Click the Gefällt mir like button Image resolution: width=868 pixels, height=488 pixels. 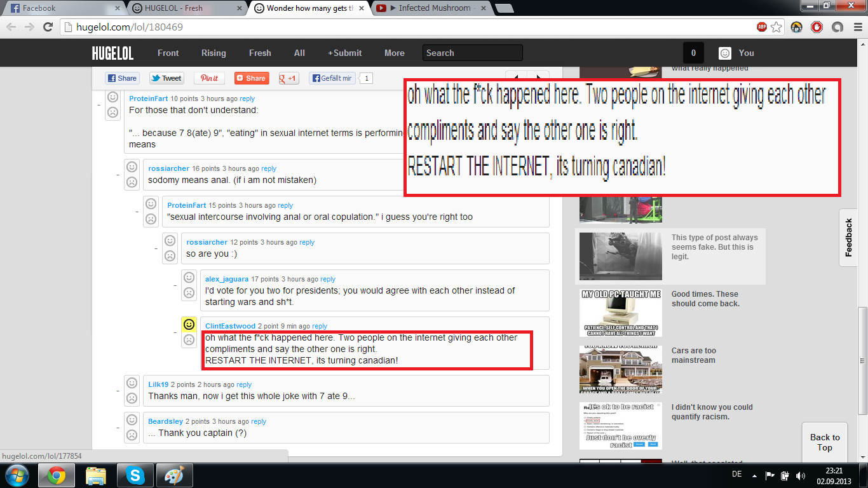(x=332, y=78)
